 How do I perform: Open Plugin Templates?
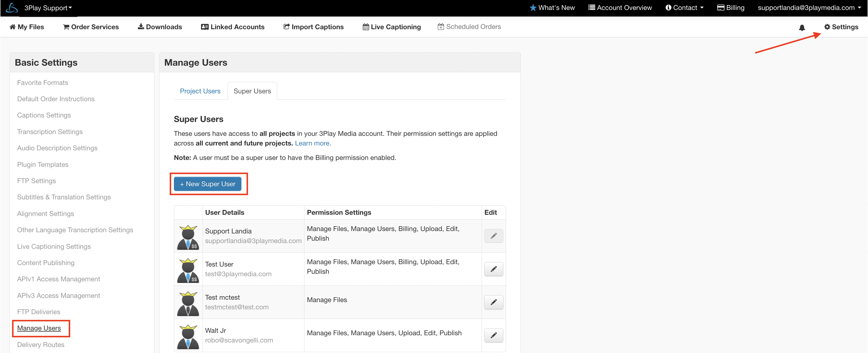pyautogui.click(x=43, y=164)
